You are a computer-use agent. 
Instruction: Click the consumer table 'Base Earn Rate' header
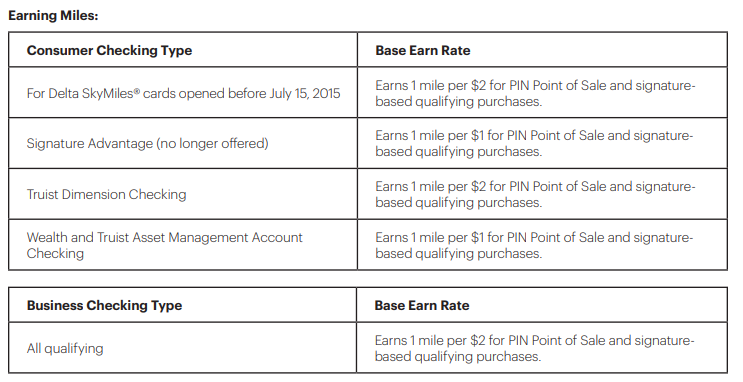pyautogui.click(x=423, y=50)
